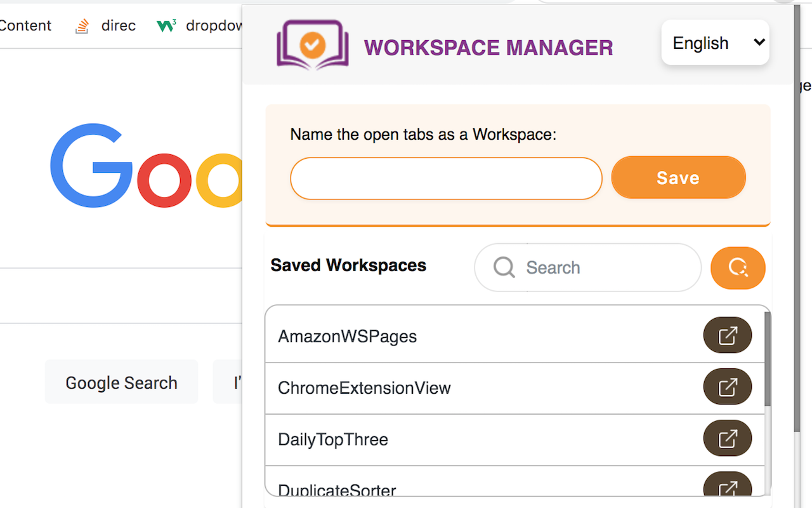Open the Content bookmark
This screenshot has width=812, height=508.
[25, 25]
